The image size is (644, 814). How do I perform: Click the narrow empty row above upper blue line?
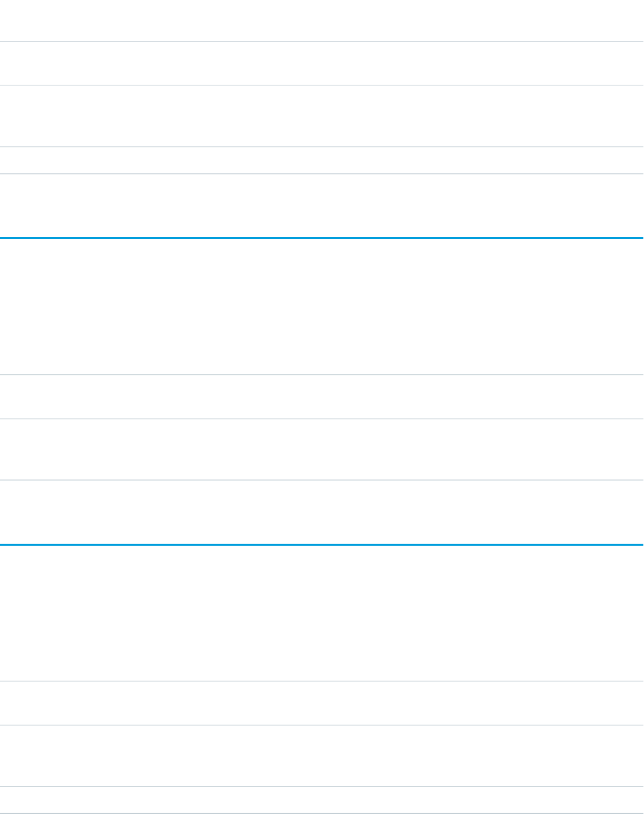point(322,160)
